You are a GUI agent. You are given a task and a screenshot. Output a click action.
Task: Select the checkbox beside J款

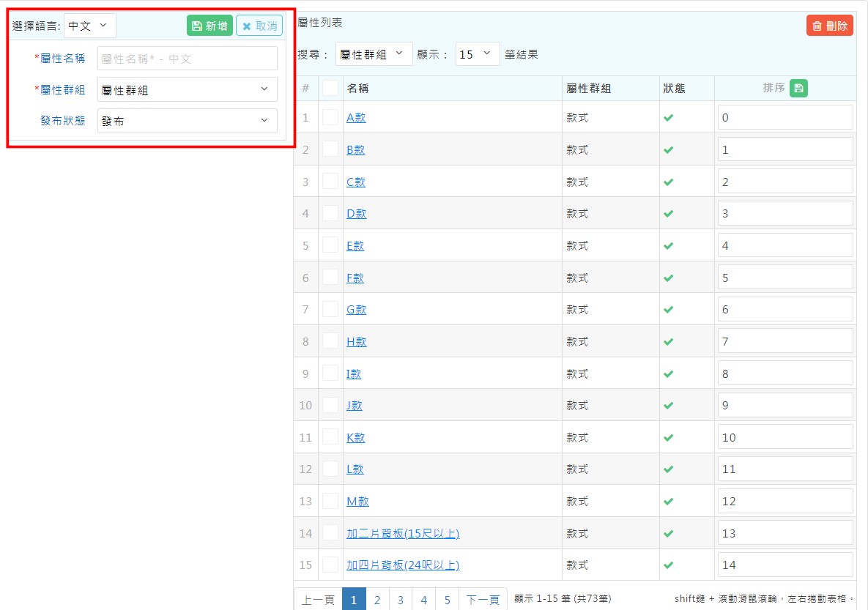pos(330,405)
